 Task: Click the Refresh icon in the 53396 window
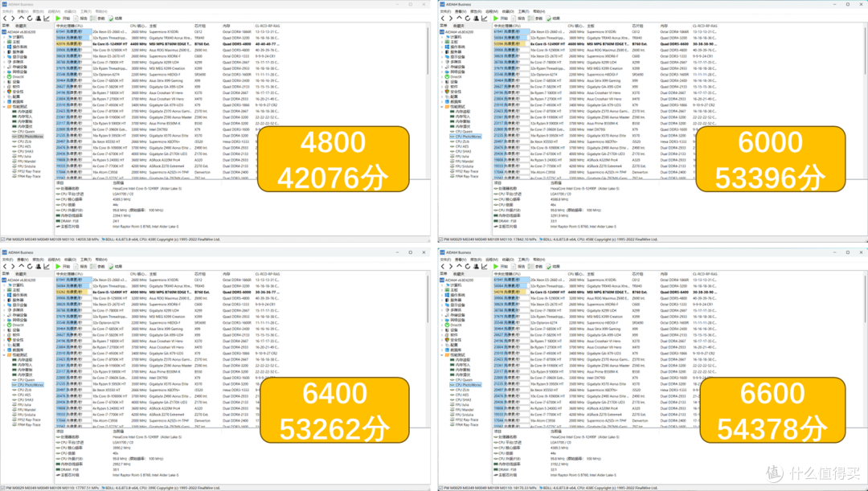pyautogui.click(x=468, y=18)
